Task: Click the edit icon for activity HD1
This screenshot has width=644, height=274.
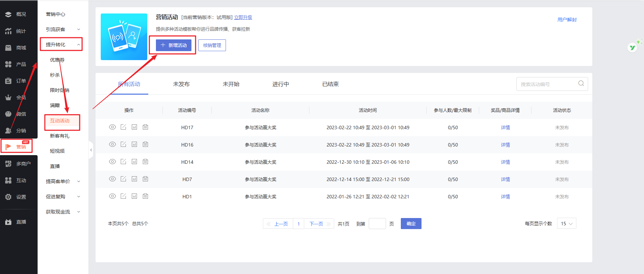Action: coord(123,196)
